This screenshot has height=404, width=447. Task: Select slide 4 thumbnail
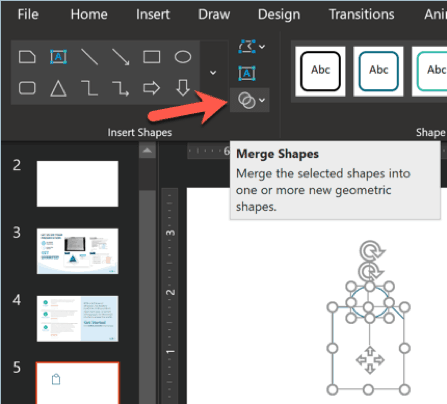[77, 319]
